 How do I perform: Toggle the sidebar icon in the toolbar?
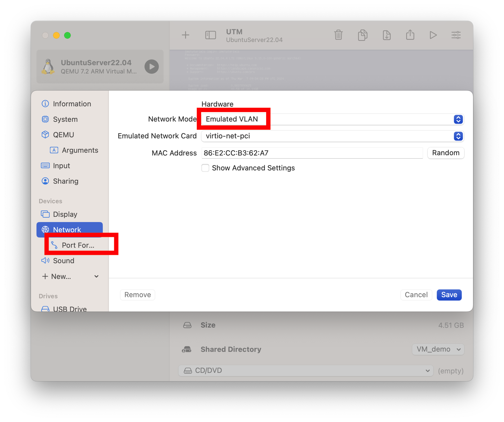(210, 35)
